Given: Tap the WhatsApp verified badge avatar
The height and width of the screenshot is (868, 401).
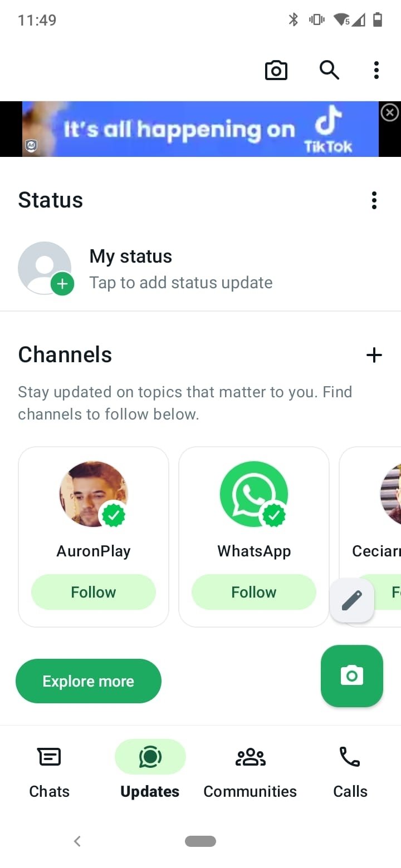Looking at the screenshot, I should (254, 494).
